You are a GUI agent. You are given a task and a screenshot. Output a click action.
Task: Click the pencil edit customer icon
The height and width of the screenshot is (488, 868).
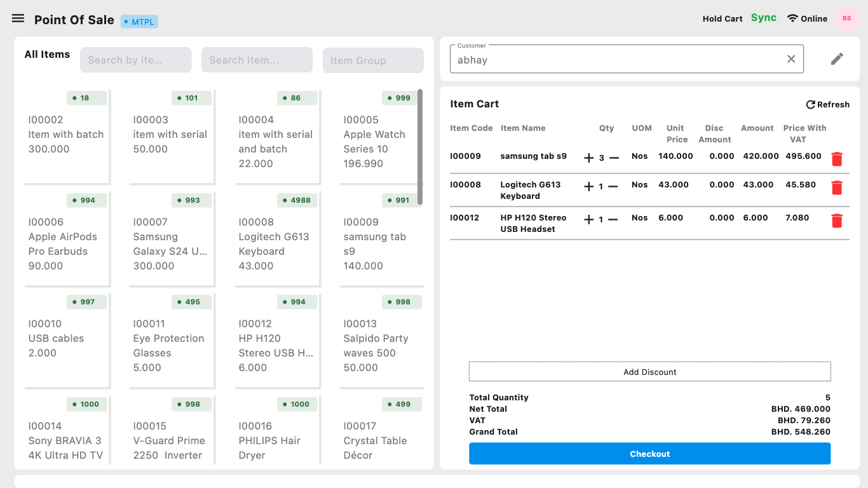click(837, 59)
